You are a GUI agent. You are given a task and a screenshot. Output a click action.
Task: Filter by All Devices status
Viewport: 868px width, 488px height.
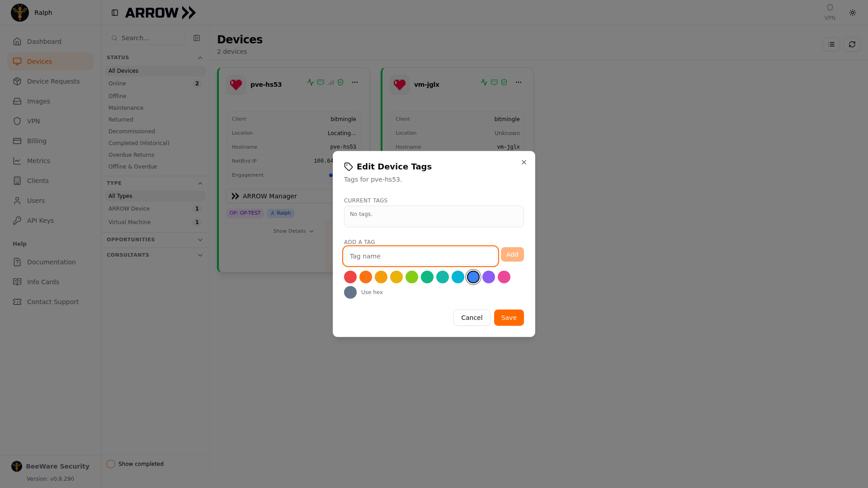[x=155, y=71]
